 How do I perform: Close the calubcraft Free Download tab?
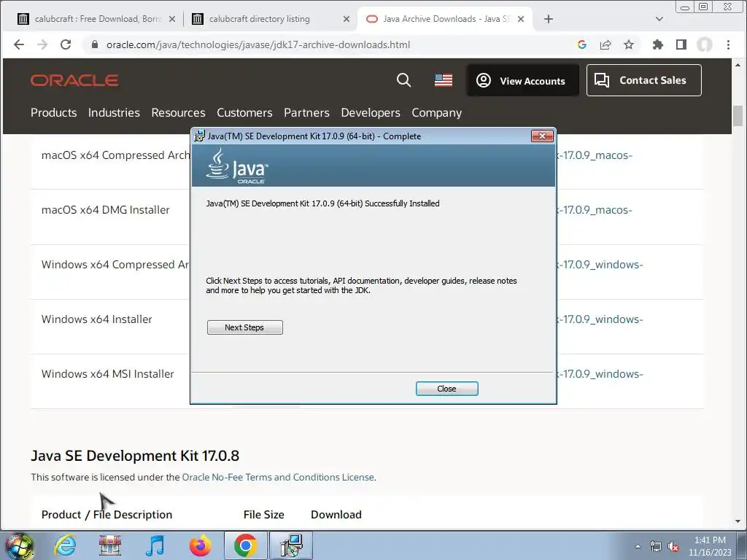tap(172, 19)
